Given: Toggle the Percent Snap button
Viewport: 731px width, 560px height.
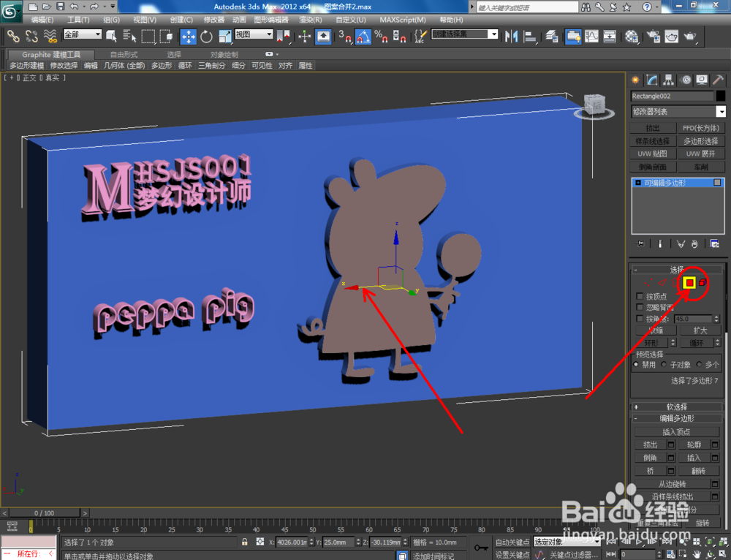Looking at the screenshot, I should tap(381, 36).
